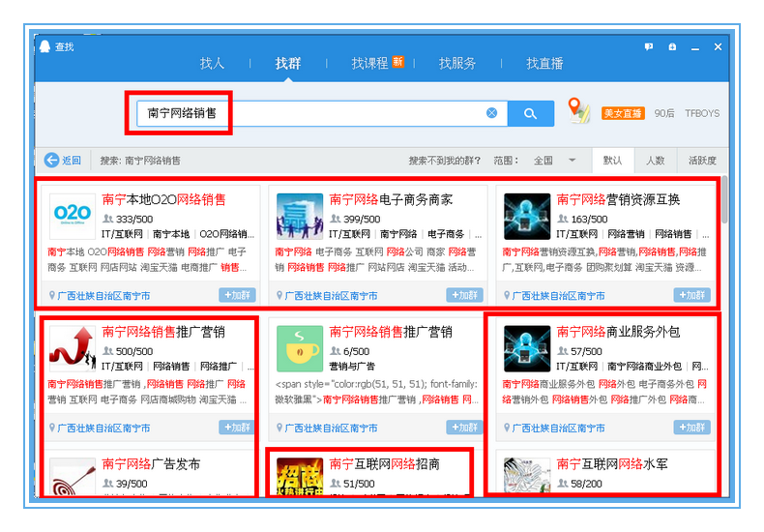Image resolution: width=764 pixels, height=532 pixels.
Task: Open 南宁网络广告发布 dartboard avatar
Action: click(73, 477)
